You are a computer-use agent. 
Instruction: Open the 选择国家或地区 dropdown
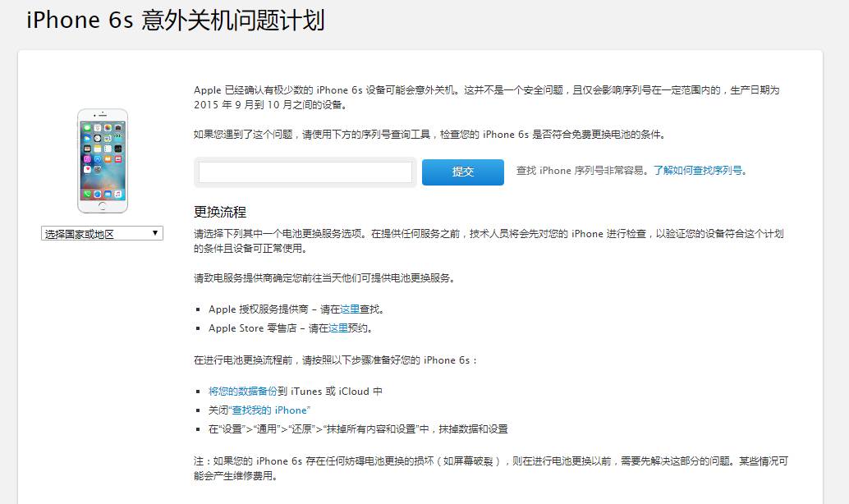point(102,233)
